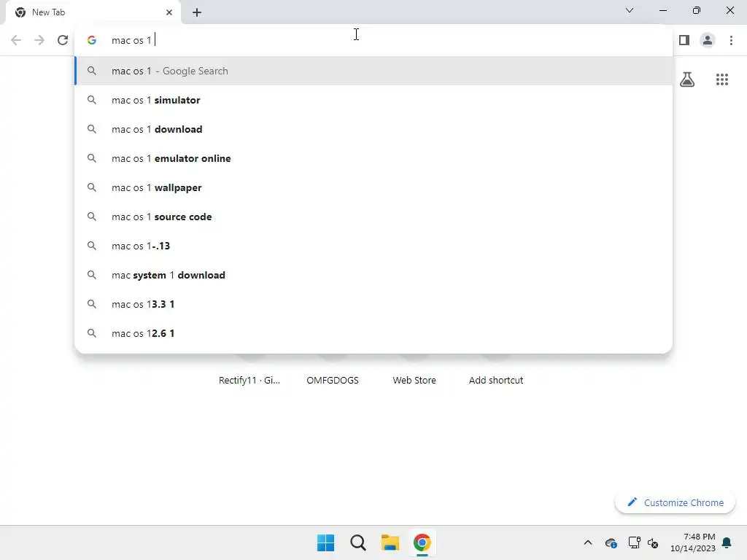The height and width of the screenshot is (560, 747).
Task: Click search icon beside 'wallpaper' suggestion
Action: click(x=92, y=187)
